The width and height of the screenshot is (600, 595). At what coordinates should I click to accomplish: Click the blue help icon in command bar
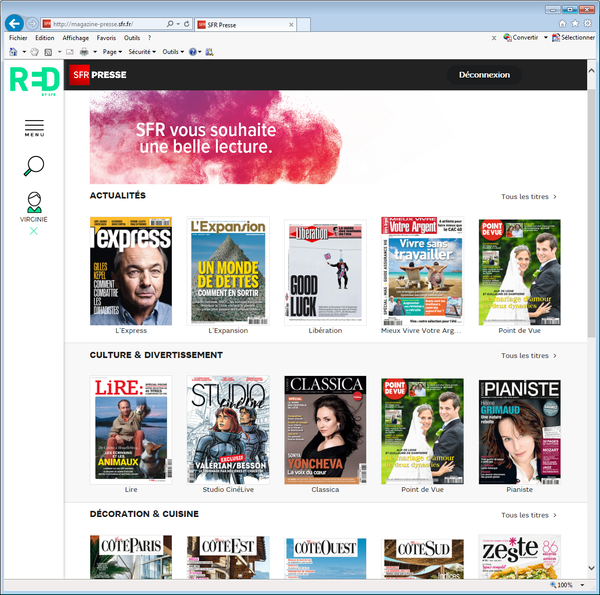[193, 52]
